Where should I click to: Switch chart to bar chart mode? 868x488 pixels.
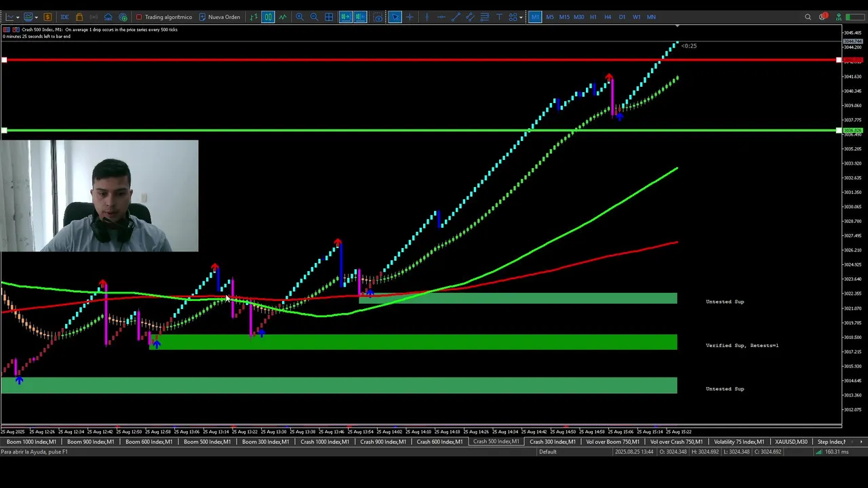pyautogui.click(x=254, y=17)
